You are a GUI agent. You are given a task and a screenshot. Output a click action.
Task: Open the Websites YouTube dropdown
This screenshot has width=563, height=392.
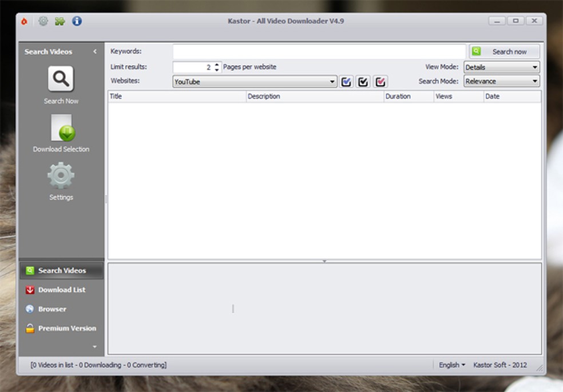(x=255, y=82)
